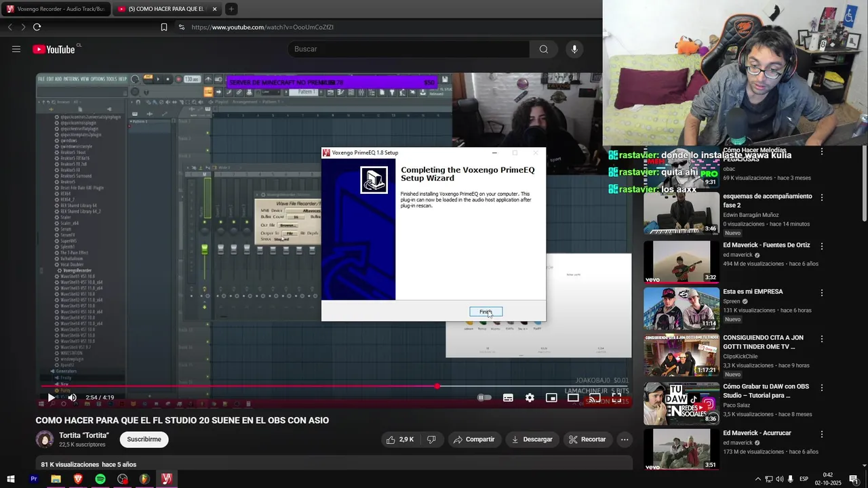Change the ESP keyboard language indicator
Viewport: 868px width, 488px height.
(804, 479)
